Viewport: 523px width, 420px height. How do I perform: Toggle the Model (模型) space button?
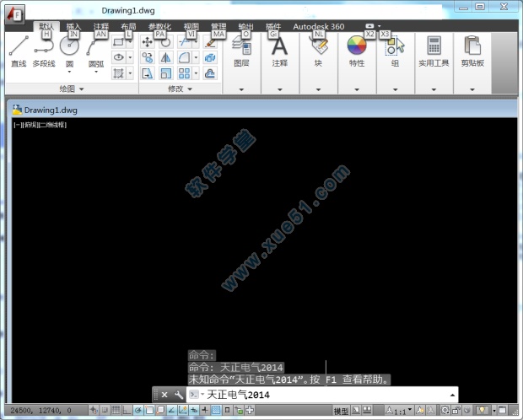pyautogui.click(x=341, y=411)
